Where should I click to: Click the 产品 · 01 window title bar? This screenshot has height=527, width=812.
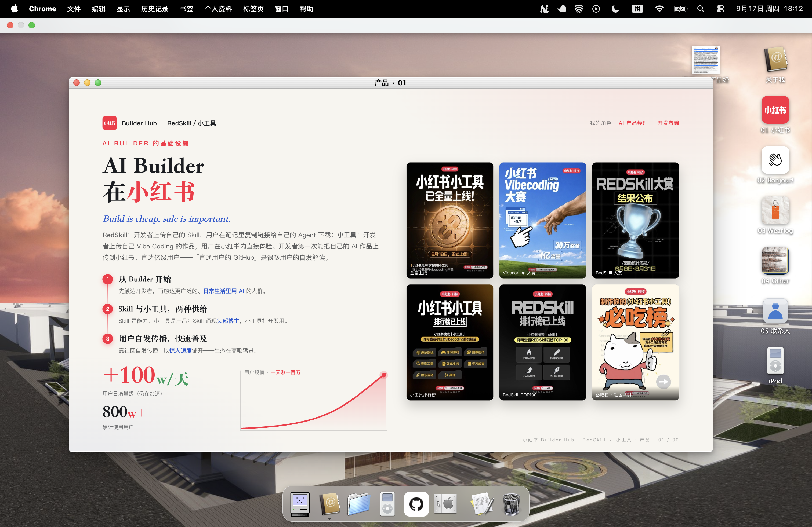tap(391, 83)
